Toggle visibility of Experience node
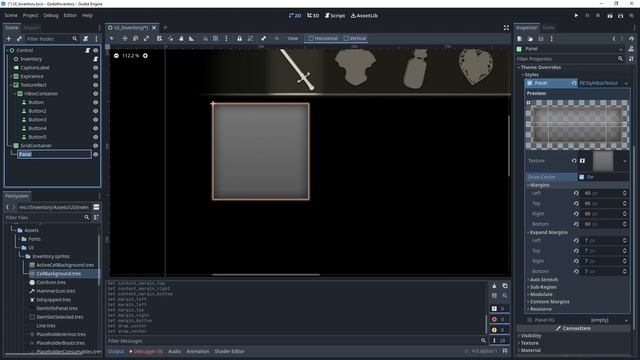This screenshot has height=360, width=640. (x=96, y=76)
